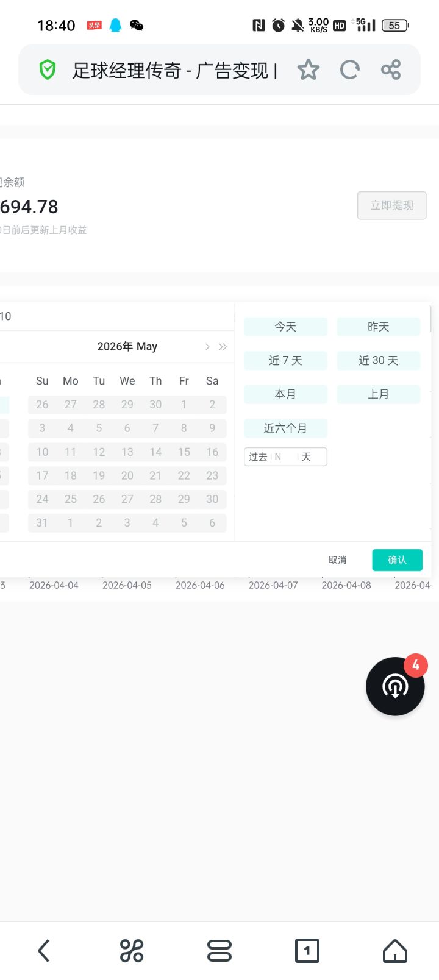Click the 694.78 balance amount
Viewport: 439px width, 980px height.
(29, 207)
